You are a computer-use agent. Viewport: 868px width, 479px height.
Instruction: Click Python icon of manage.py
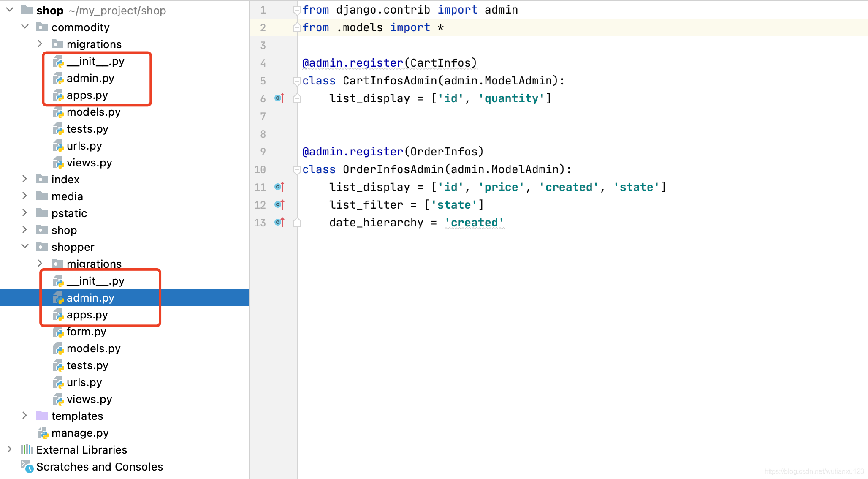[x=43, y=433]
